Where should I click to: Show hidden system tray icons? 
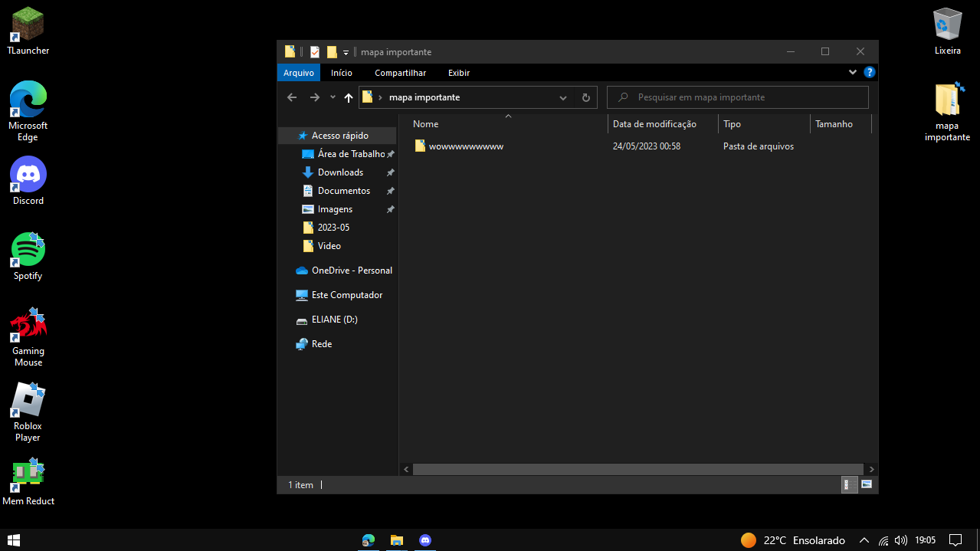click(x=864, y=540)
